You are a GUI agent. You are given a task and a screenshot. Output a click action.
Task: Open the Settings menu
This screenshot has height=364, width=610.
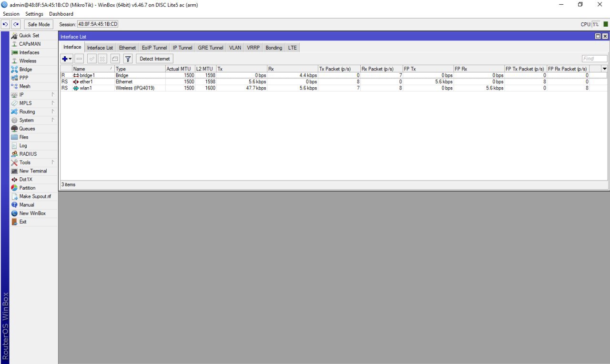(34, 14)
